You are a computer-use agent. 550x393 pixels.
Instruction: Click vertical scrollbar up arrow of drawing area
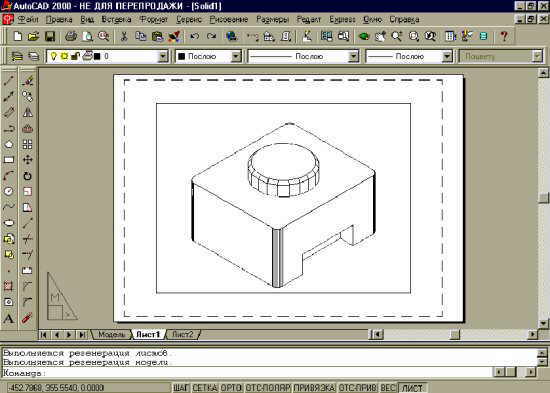[543, 73]
